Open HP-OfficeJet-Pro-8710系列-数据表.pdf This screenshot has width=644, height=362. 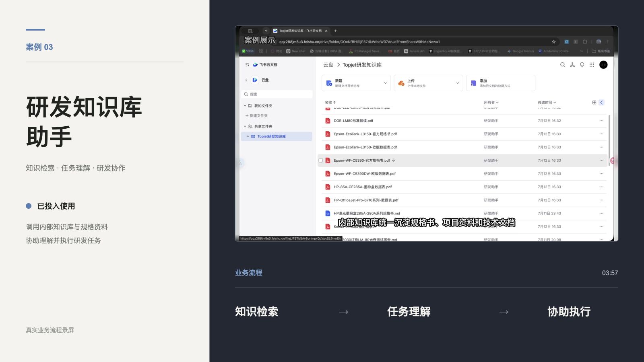pyautogui.click(x=366, y=200)
